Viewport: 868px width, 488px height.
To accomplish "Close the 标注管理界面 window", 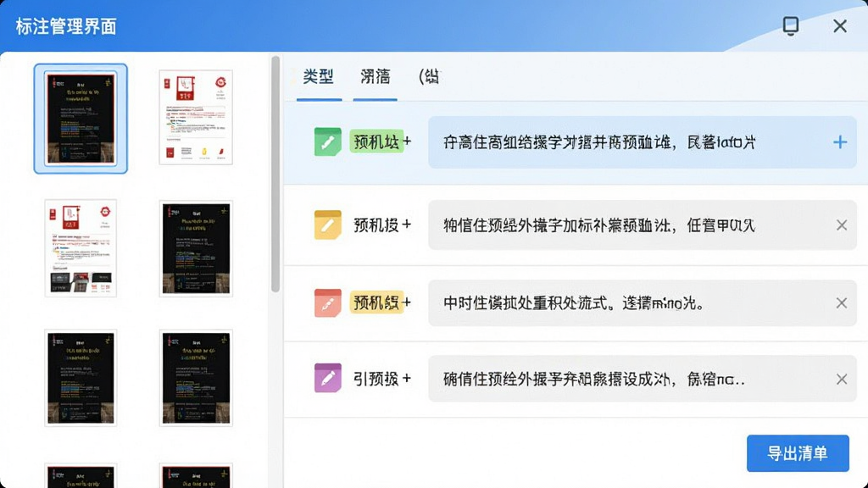I will point(840,26).
